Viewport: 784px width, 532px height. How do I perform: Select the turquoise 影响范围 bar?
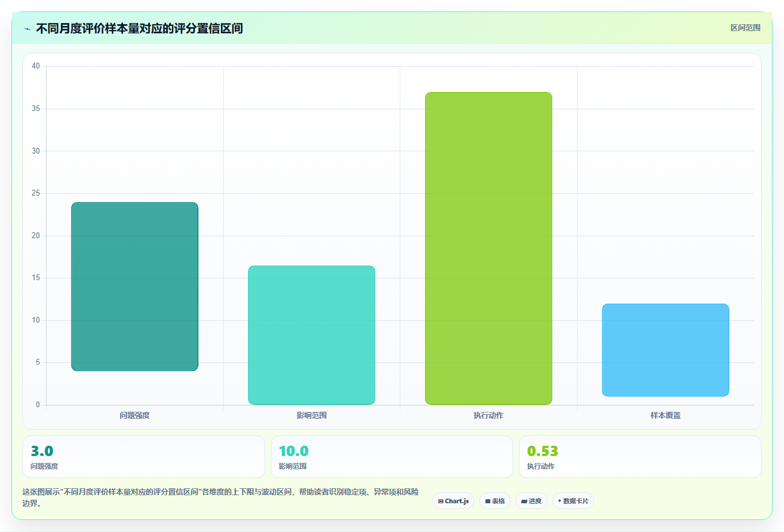click(312, 335)
